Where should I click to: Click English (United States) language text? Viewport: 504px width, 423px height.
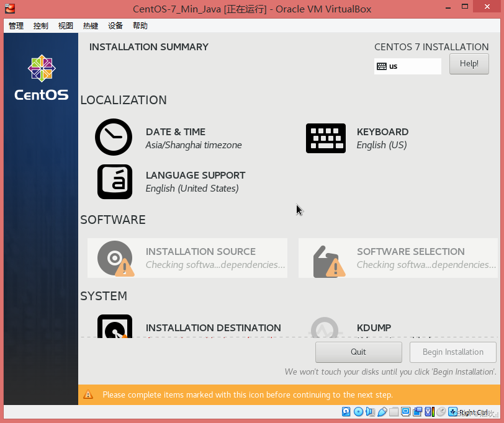point(192,189)
